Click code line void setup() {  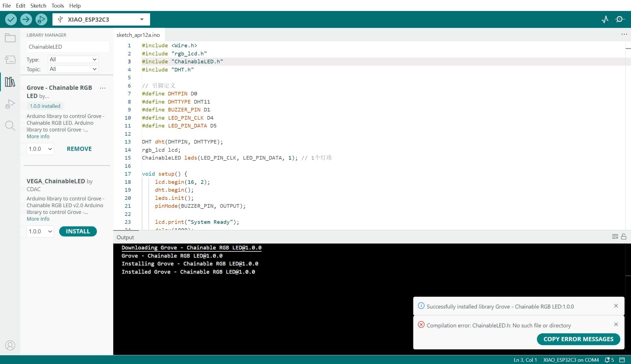coord(165,174)
